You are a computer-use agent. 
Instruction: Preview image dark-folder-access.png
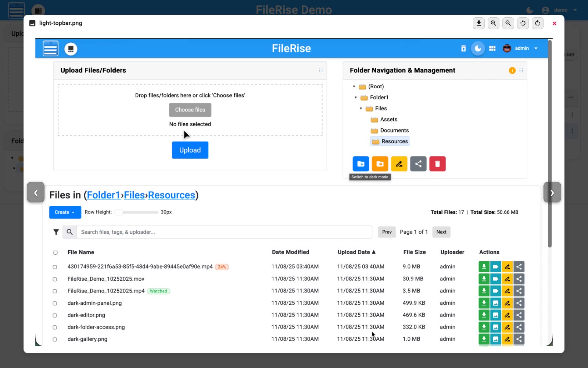(x=496, y=327)
